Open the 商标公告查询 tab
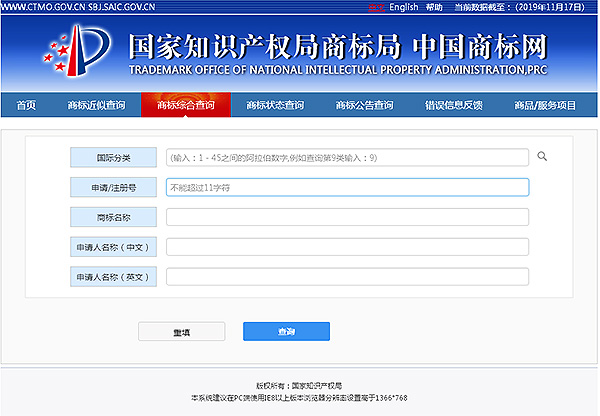Screen dimensions: 600x416 coord(364,105)
